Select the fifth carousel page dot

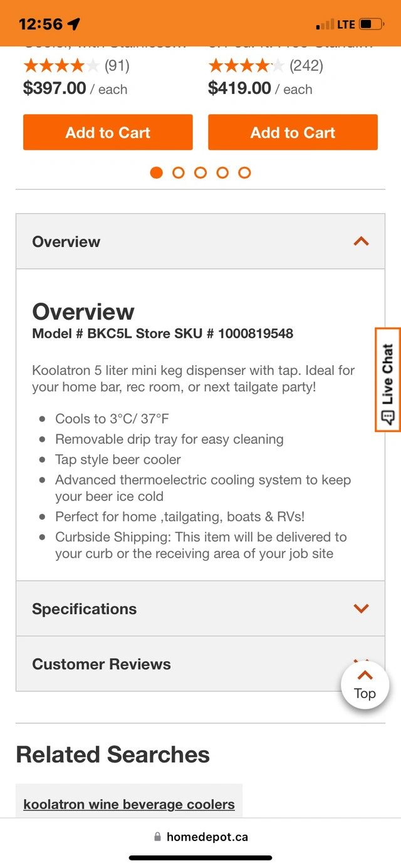(244, 172)
